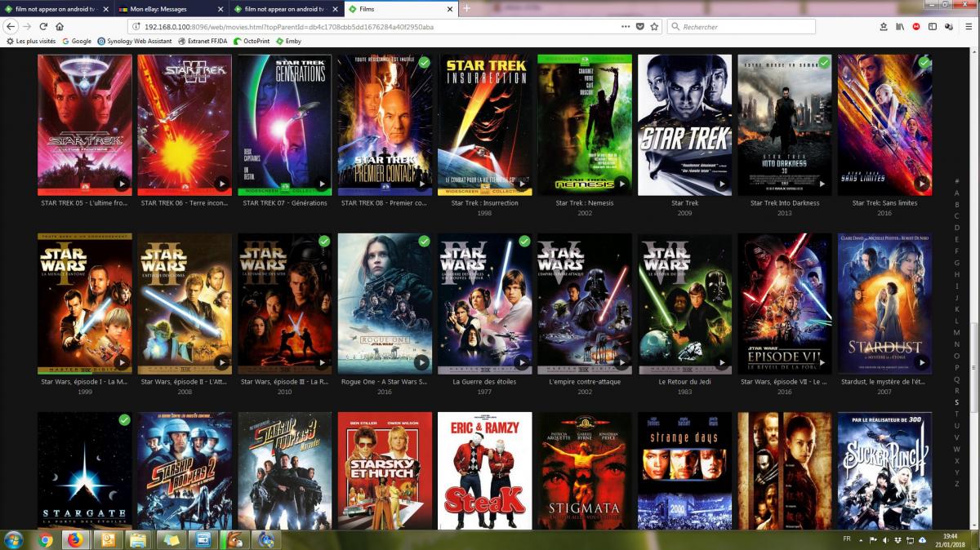Play Star Wars épisode III

322,362
